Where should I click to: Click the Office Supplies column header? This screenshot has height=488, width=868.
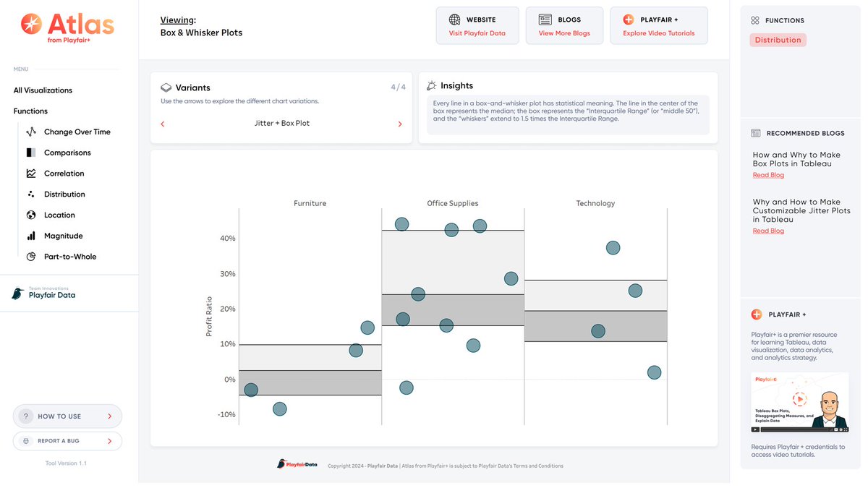453,203
